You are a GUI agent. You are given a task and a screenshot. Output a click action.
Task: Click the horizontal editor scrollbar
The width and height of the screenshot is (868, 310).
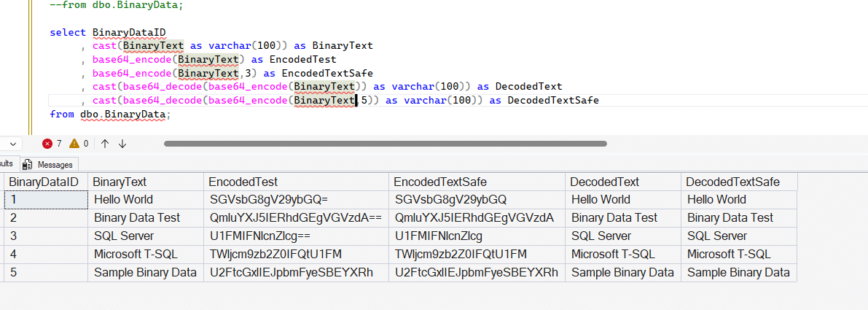(386, 144)
